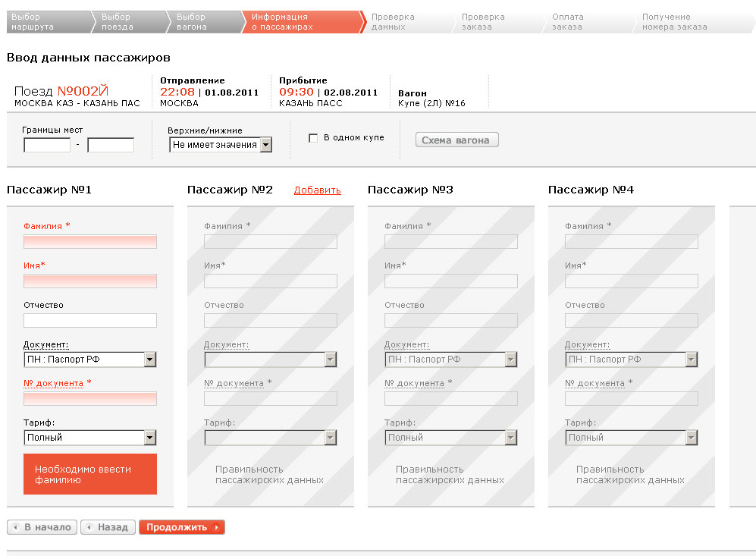Click Passenger 1 '№ документа' field
The height and width of the screenshot is (556, 756).
[x=89, y=399]
